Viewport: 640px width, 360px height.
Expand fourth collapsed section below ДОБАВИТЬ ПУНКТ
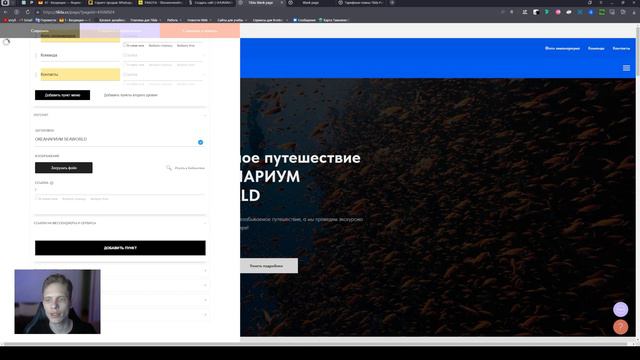[205, 315]
